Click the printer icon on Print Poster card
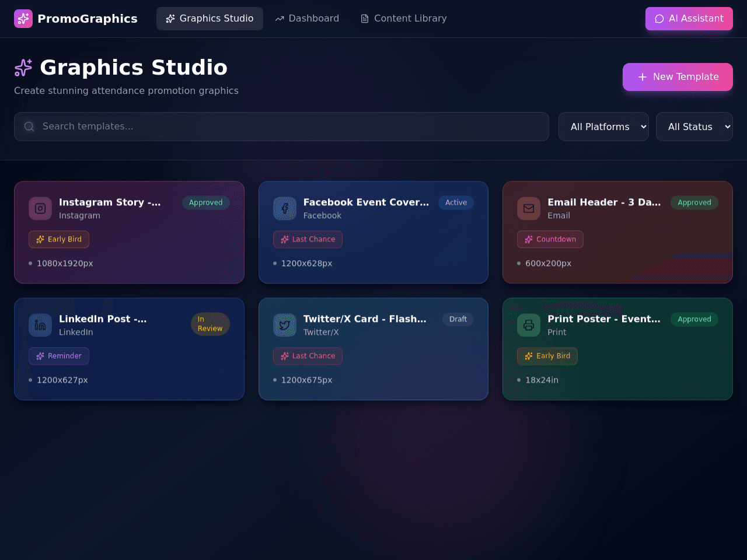The height and width of the screenshot is (560, 747). pos(529,325)
